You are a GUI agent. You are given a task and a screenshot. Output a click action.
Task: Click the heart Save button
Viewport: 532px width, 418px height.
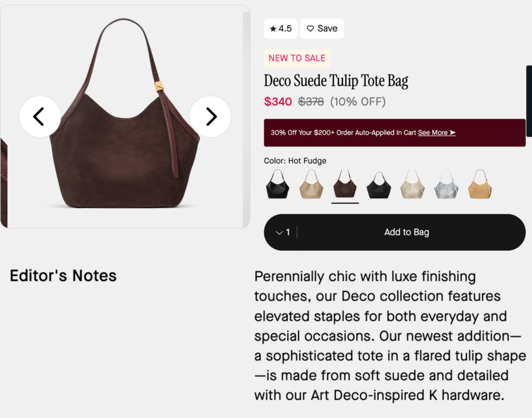(x=322, y=29)
